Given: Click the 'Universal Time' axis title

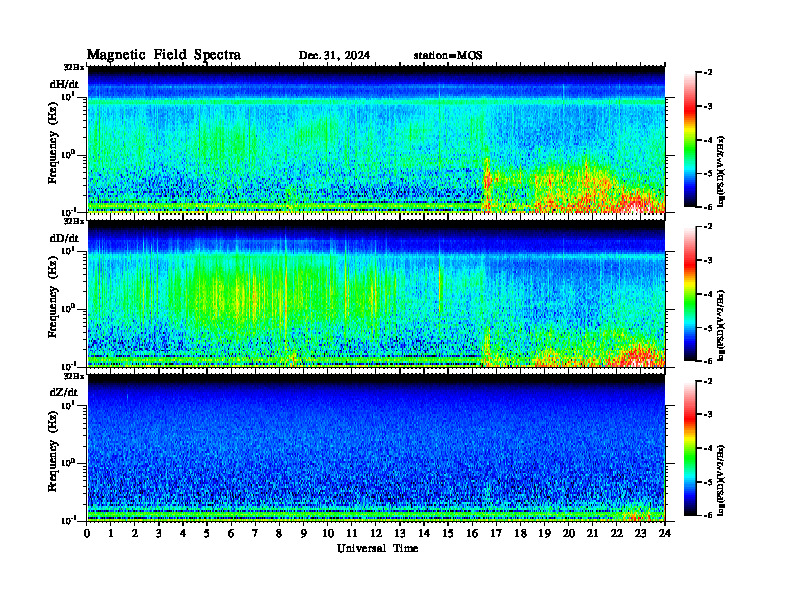Looking at the screenshot, I should 377,548.
